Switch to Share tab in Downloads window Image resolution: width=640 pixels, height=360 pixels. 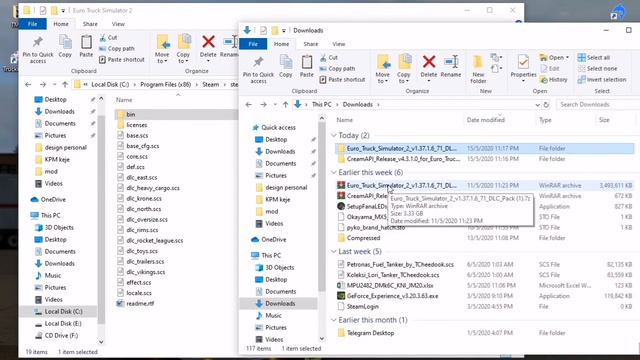click(311, 44)
